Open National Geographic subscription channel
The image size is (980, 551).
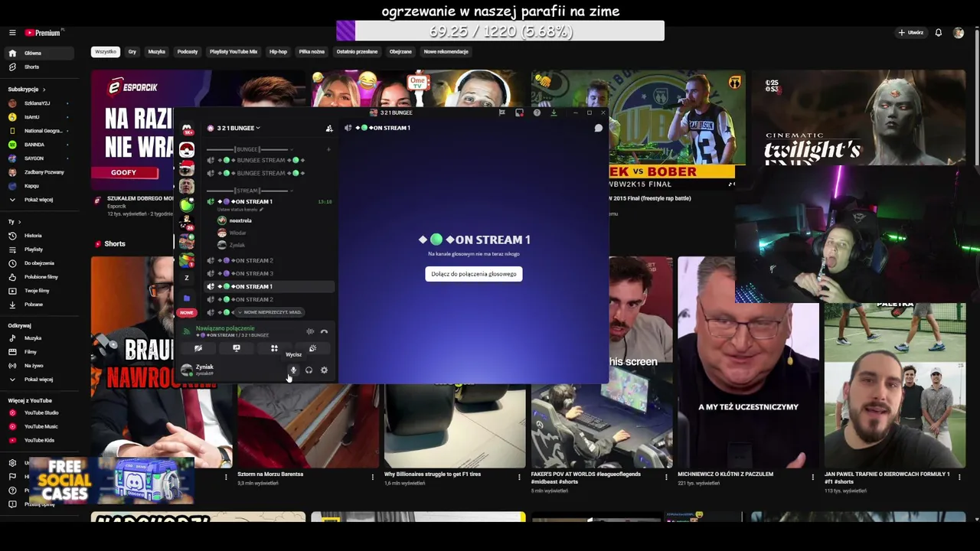click(40, 131)
